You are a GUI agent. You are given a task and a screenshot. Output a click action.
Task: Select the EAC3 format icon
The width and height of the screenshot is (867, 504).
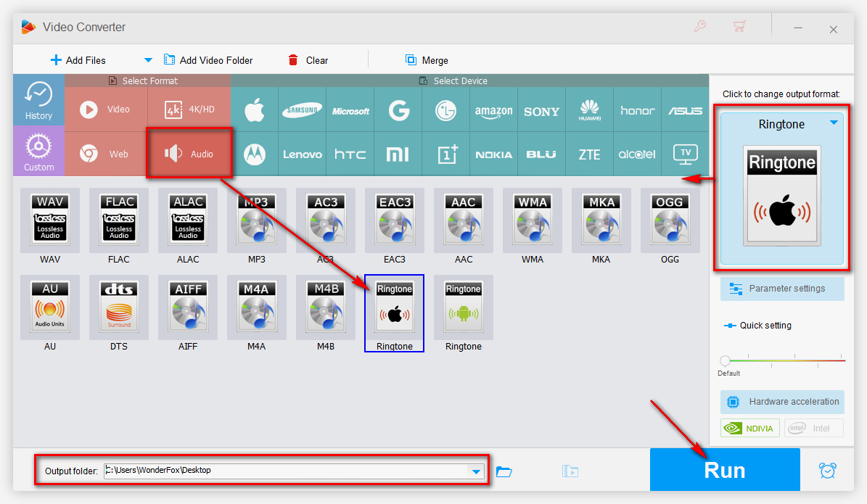point(395,220)
